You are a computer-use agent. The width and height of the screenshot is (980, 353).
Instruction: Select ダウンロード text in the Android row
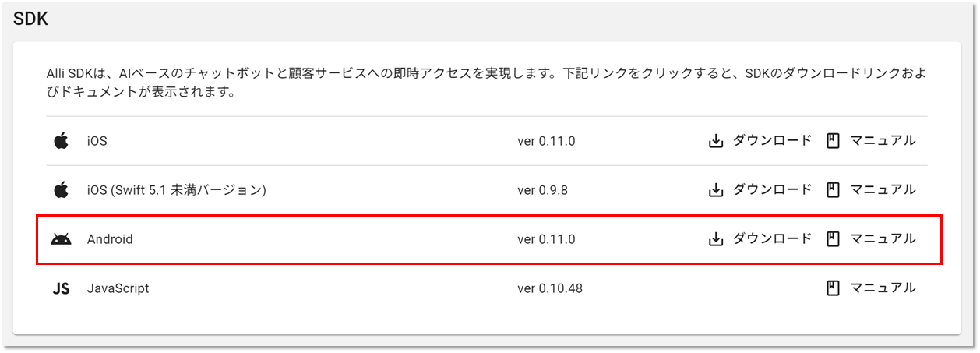click(x=772, y=239)
